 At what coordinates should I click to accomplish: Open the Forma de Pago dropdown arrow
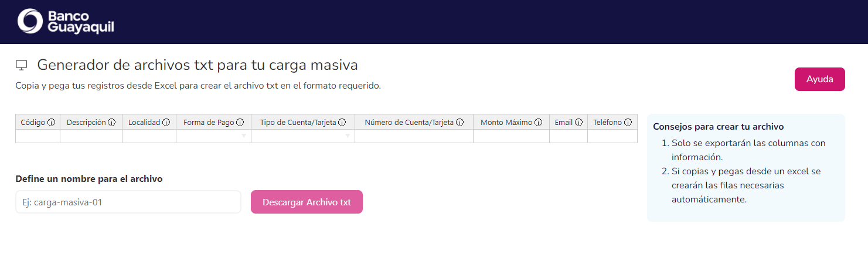[x=244, y=136]
